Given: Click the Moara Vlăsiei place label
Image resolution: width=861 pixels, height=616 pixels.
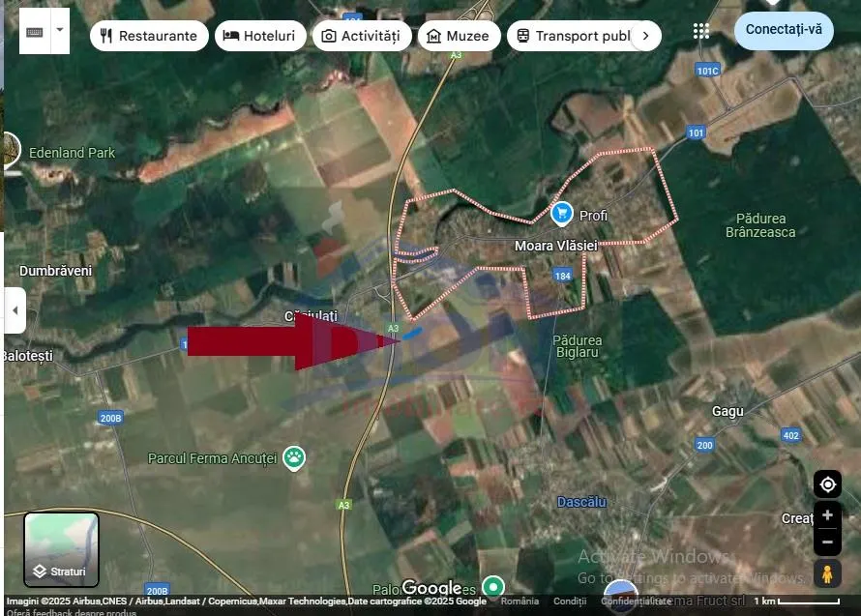Looking at the screenshot, I should click(x=555, y=246).
